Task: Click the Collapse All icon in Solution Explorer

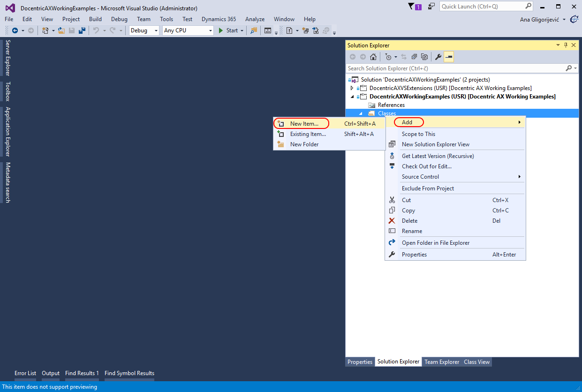Action: [415, 57]
